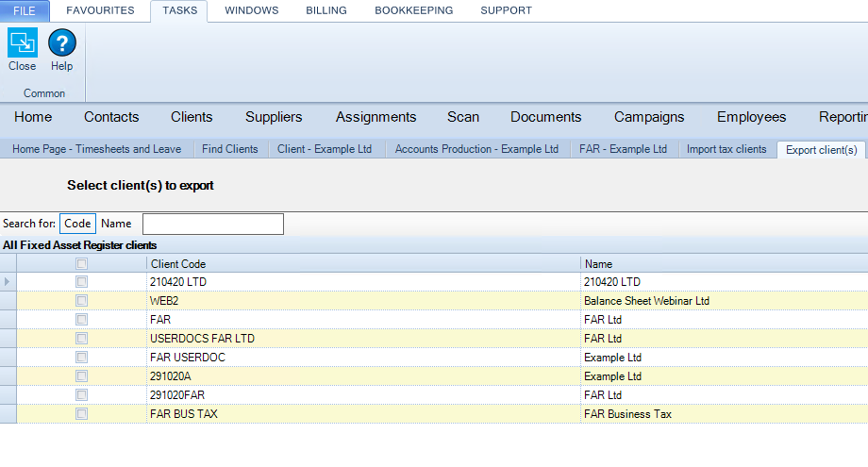Switch to the BOOKKEEPING ribbon tab
Image resolution: width=868 pixels, height=467 pixels.
(x=413, y=10)
